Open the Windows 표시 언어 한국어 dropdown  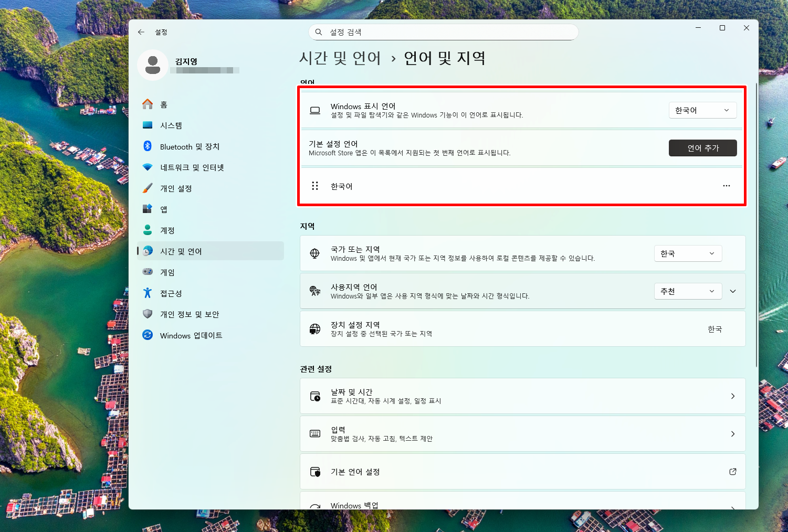point(703,110)
